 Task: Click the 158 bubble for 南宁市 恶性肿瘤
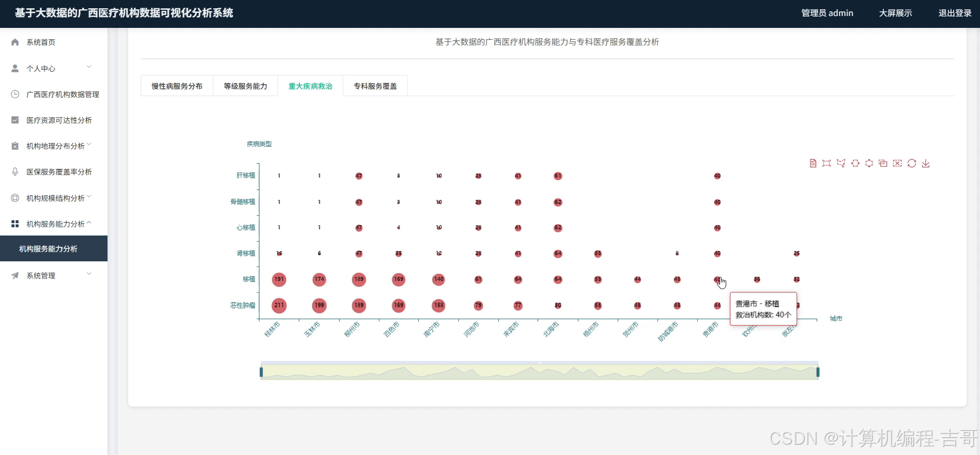[439, 305]
